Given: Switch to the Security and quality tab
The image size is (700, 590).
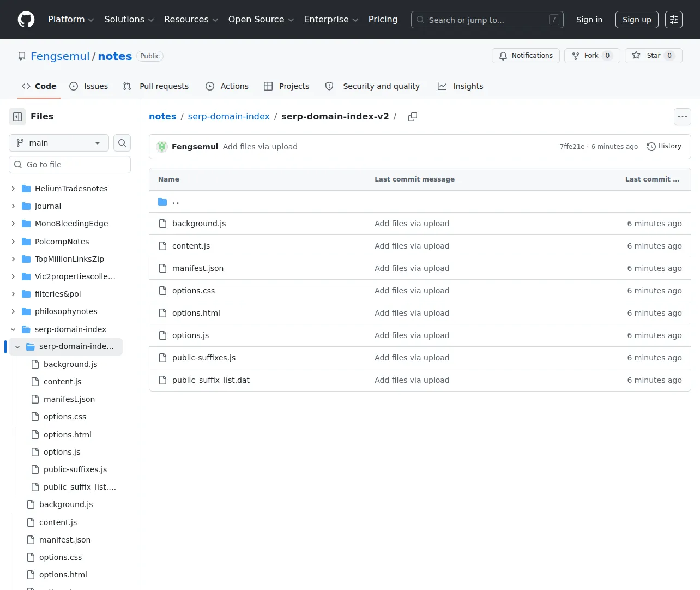Looking at the screenshot, I should pyautogui.click(x=372, y=86).
